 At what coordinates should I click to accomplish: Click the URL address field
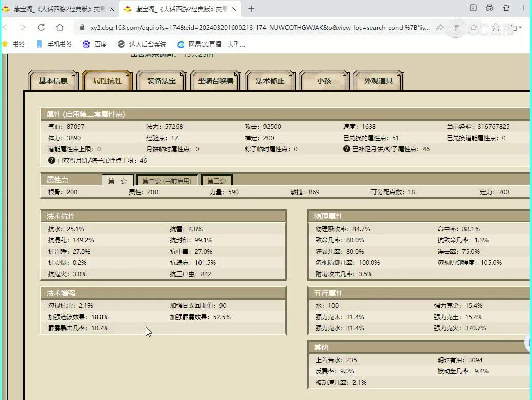[x=260, y=28]
